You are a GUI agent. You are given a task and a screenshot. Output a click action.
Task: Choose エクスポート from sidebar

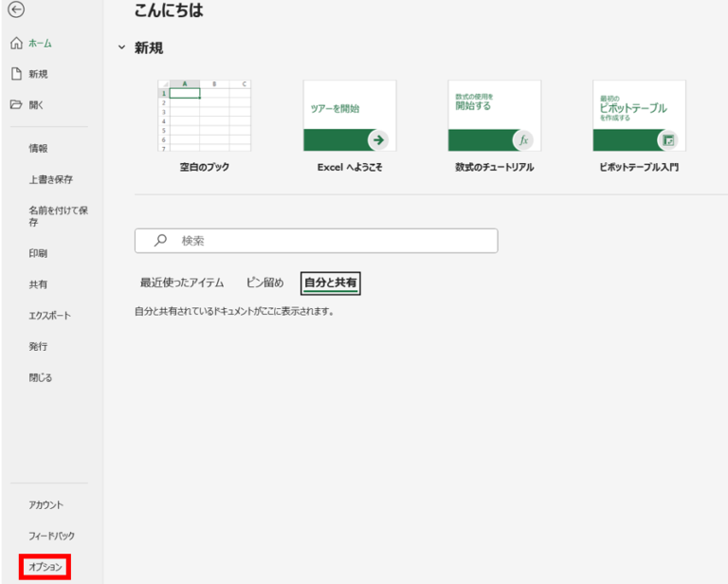click(49, 316)
